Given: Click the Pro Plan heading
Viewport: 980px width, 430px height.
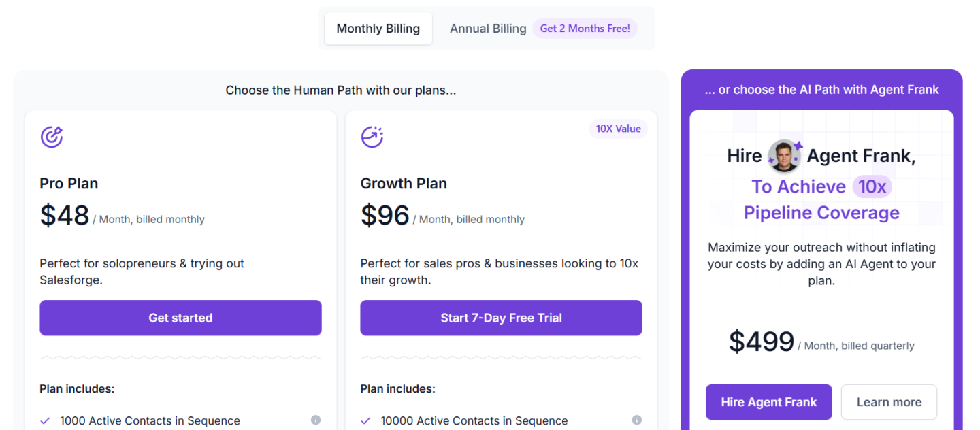Looking at the screenshot, I should point(69,184).
